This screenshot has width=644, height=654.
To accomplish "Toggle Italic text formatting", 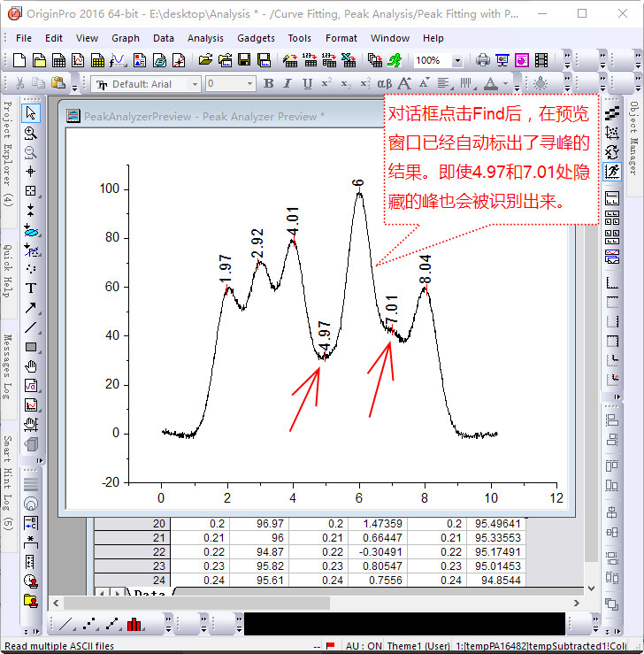I will (287, 83).
